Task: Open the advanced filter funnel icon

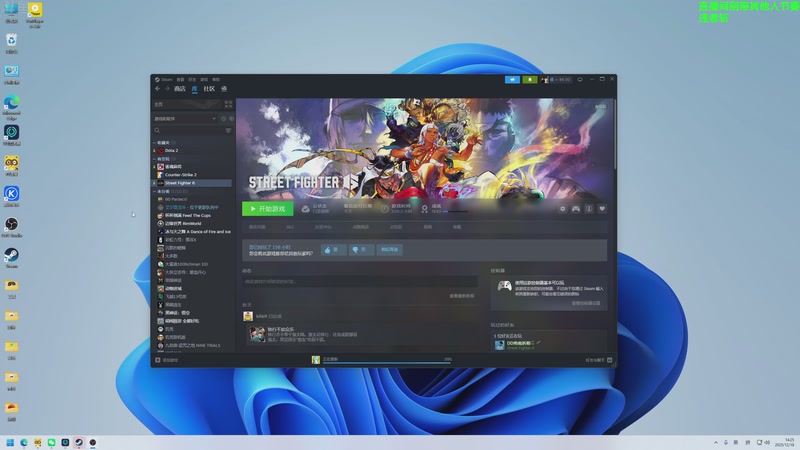Action: [228, 131]
